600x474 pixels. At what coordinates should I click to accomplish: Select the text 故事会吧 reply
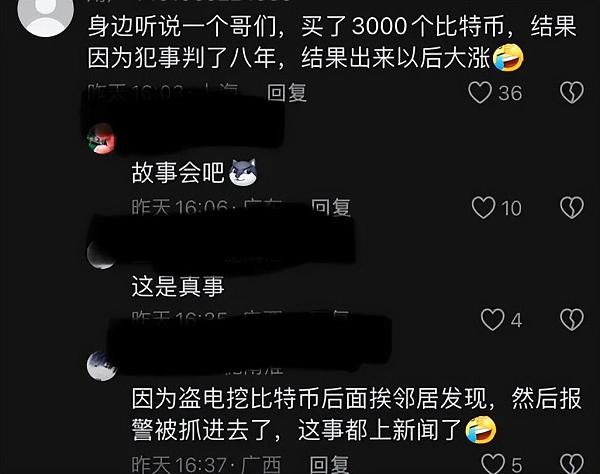click(x=178, y=172)
